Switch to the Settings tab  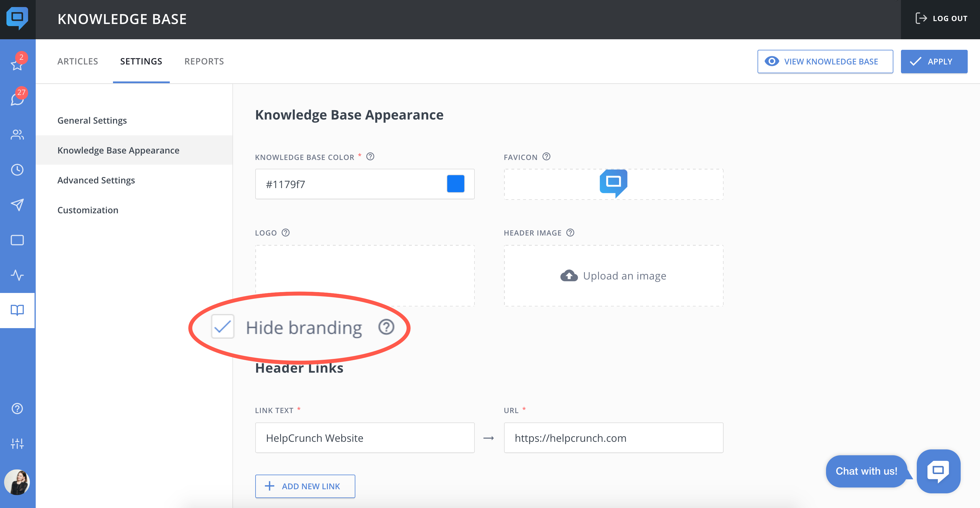click(141, 61)
